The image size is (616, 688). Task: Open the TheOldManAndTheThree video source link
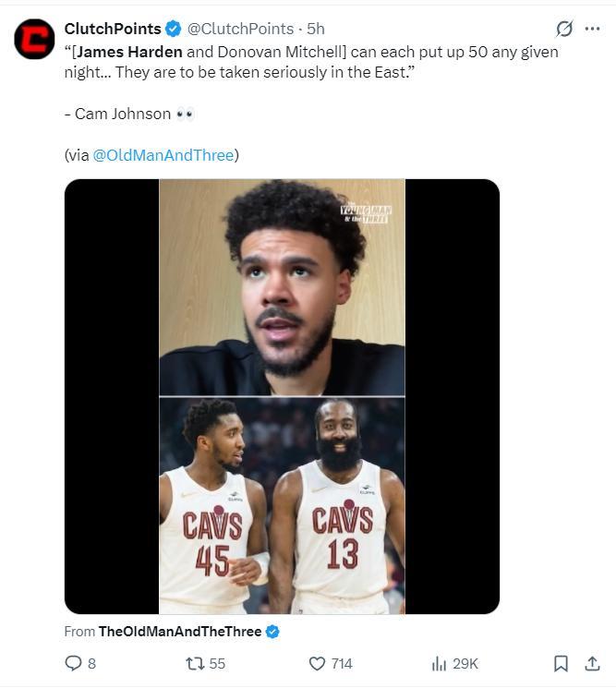pos(180,632)
